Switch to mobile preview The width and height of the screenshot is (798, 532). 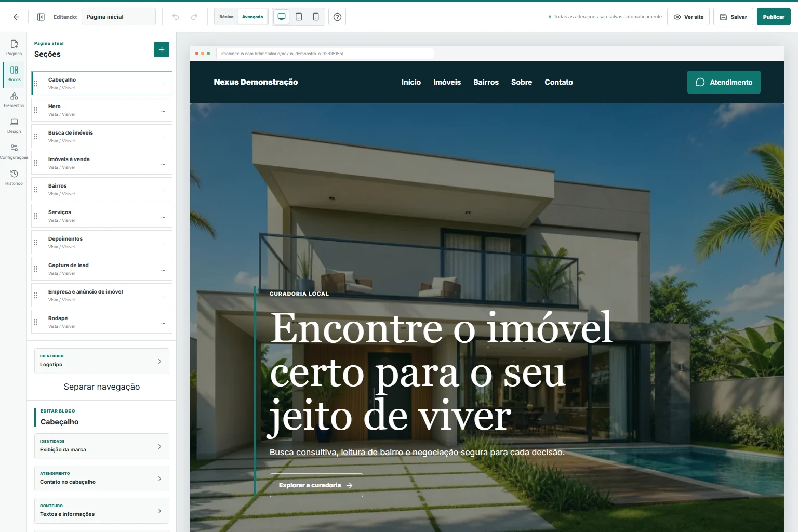pyautogui.click(x=316, y=17)
